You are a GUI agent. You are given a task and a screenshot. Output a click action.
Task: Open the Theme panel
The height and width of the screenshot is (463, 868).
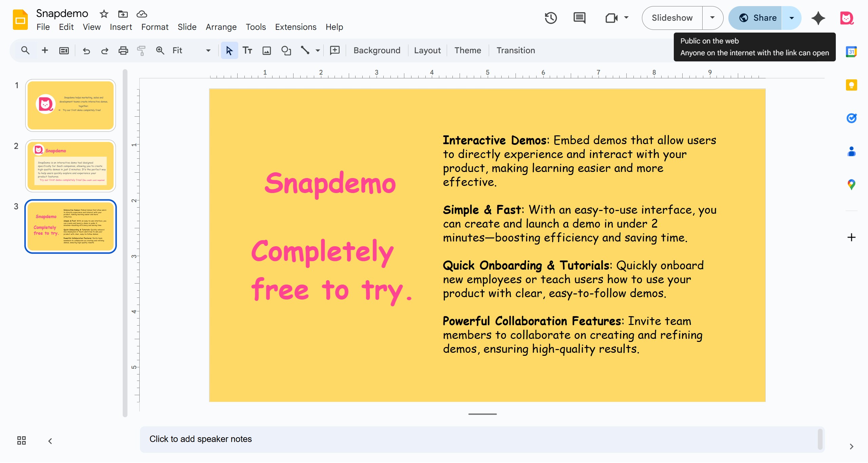point(467,51)
